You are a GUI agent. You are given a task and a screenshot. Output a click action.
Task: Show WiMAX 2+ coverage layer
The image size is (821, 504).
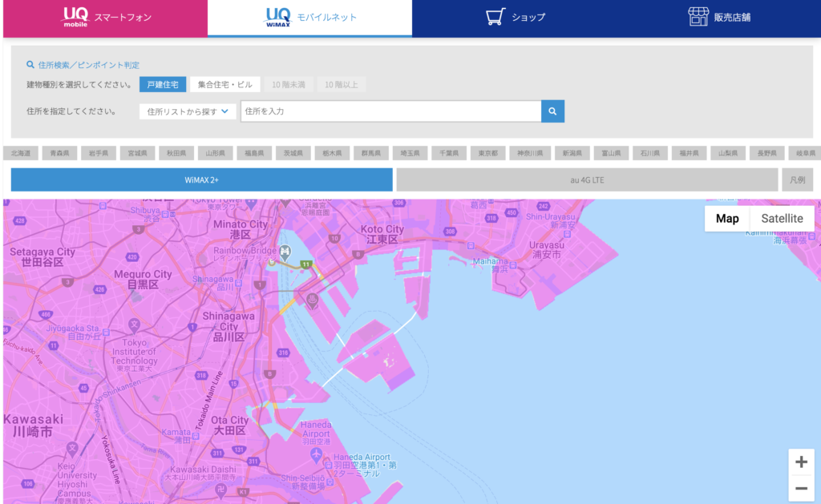tap(201, 179)
